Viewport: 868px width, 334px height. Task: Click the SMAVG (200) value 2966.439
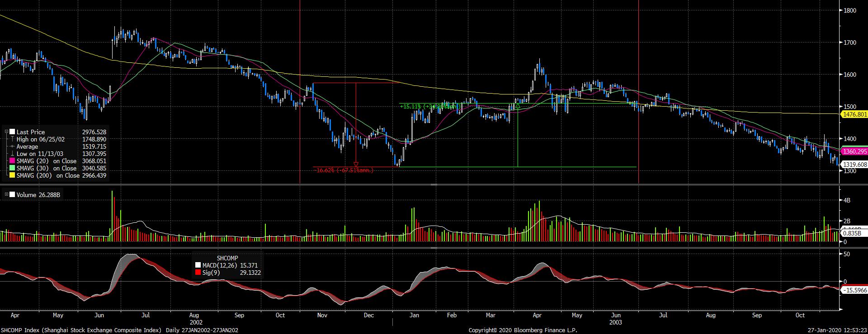pos(94,175)
